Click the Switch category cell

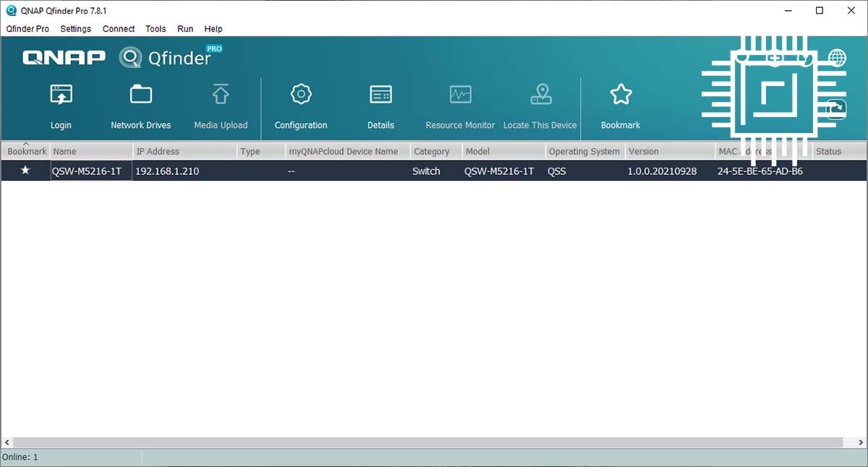point(426,171)
